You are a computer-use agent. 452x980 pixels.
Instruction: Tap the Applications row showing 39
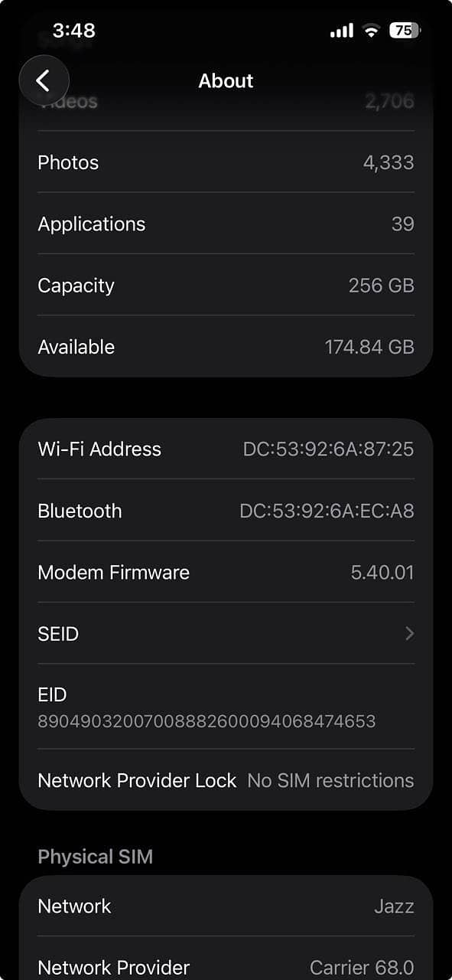click(226, 224)
